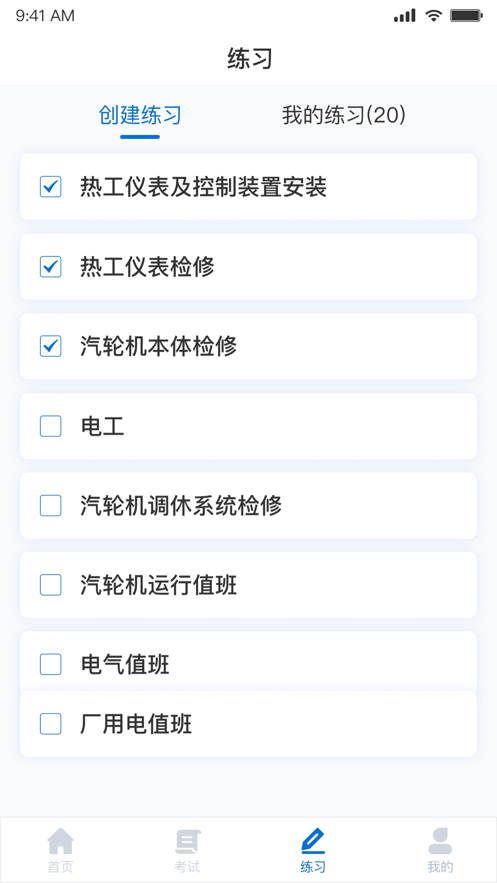Tap the Wi-Fi status icon

pyautogui.click(x=433, y=15)
